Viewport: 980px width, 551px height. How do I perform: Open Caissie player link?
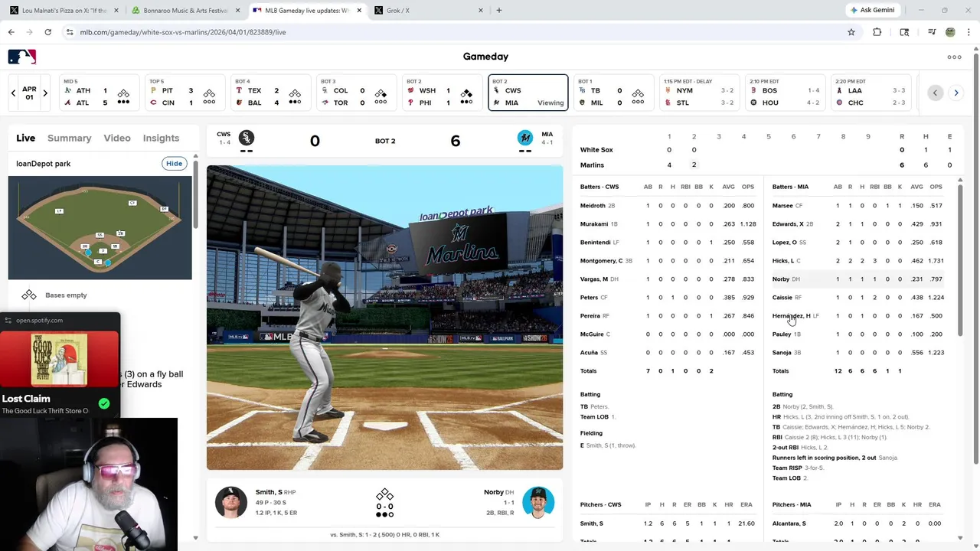[782, 298]
